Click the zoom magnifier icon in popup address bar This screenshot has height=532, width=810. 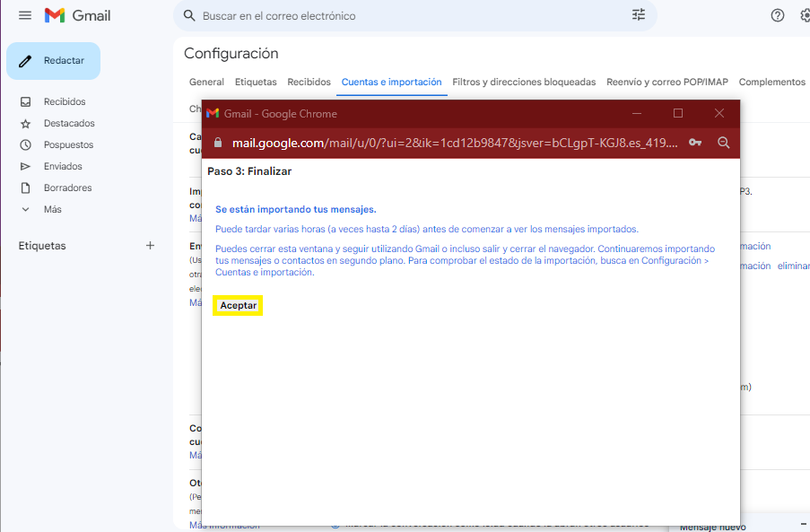point(723,143)
